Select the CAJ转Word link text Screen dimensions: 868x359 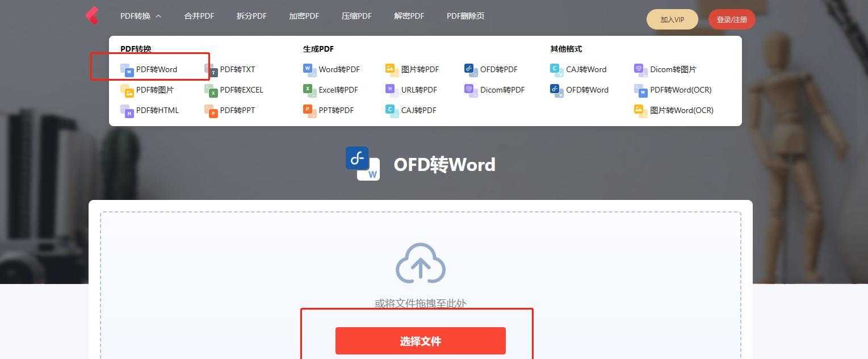point(586,69)
